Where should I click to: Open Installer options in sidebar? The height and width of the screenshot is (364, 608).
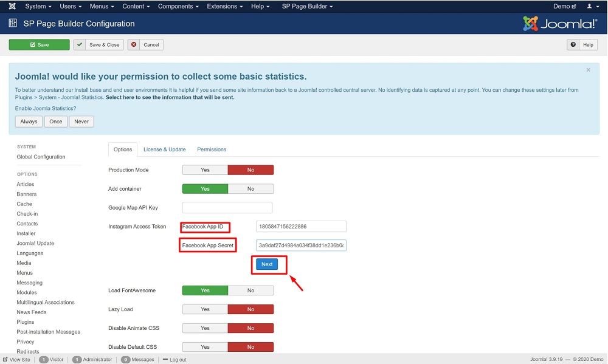click(26, 233)
